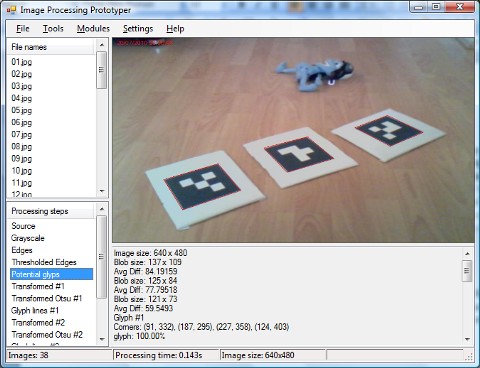Viewport: 480px width, 368px height.
Task: Click the application icon in title bar
Action: coord(11,10)
